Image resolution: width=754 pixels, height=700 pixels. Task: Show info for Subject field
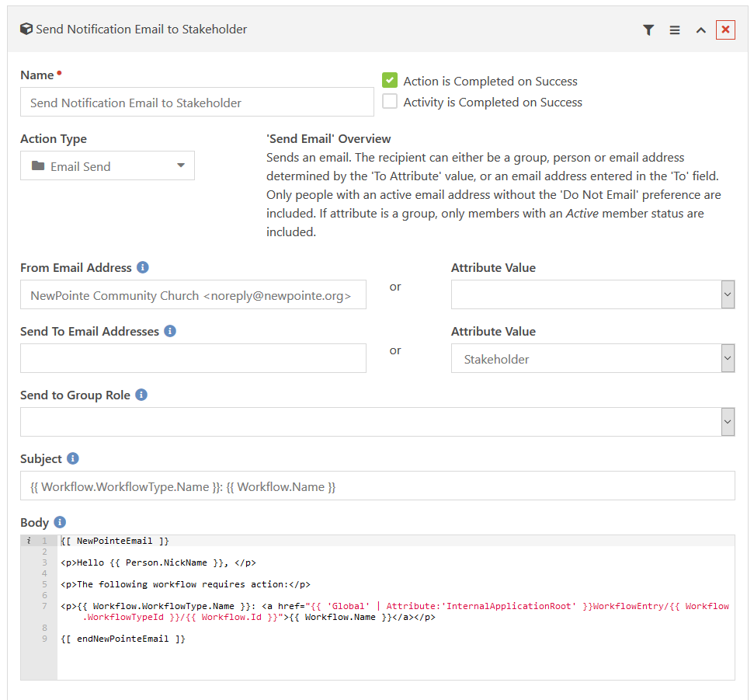pos(73,458)
